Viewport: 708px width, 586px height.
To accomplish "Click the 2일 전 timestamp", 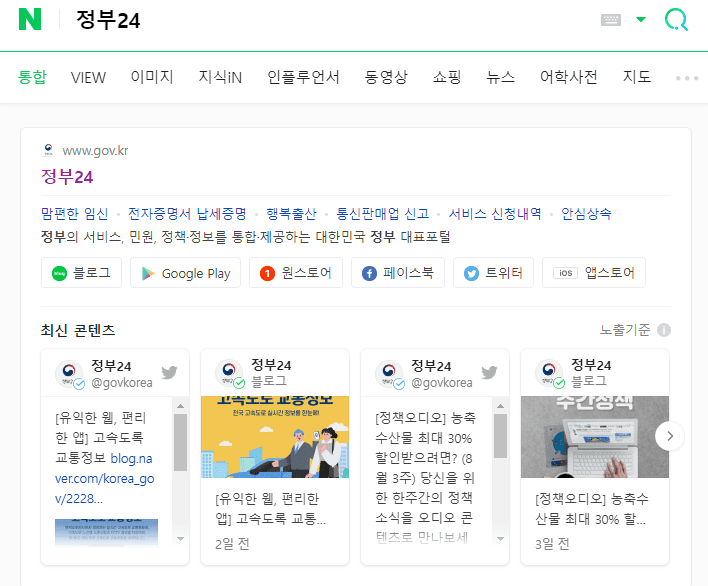I will coord(232,544).
